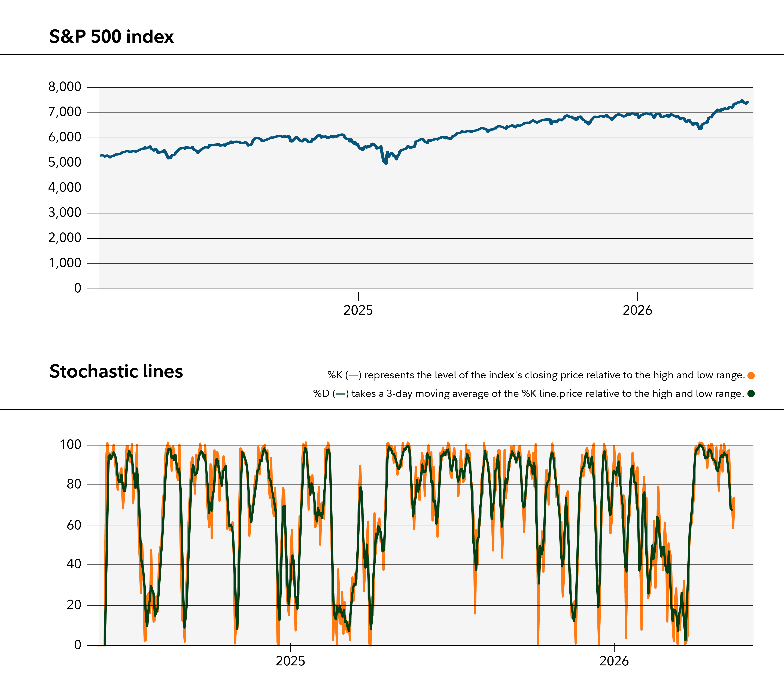This screenshot has width=784, height=688.
Task: Click the dark green %D legend dot
Action: 751,394
